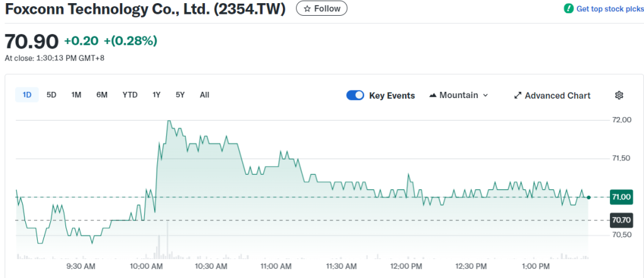The width and height of the screenshot is (644, 278).
Task: Click the 9:30 AM axis label
Action: [x=81, y=267]
